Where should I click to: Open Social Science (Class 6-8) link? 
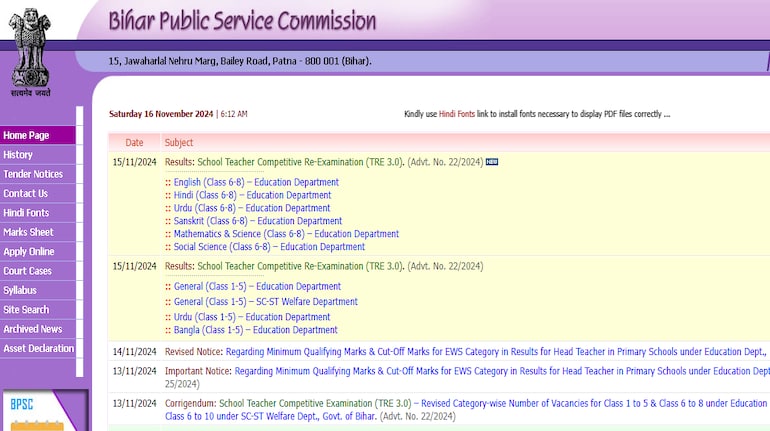[x=269, y=247]
